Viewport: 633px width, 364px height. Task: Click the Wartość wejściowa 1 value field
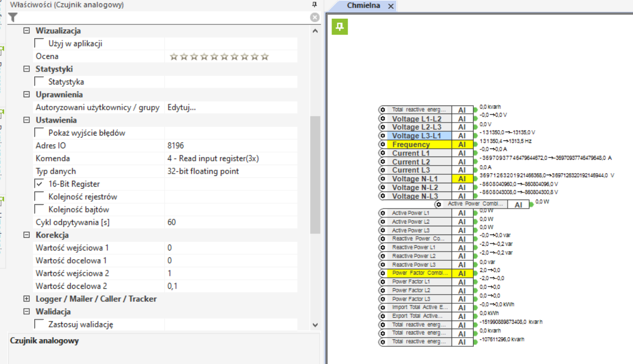(x=231, y=247)
